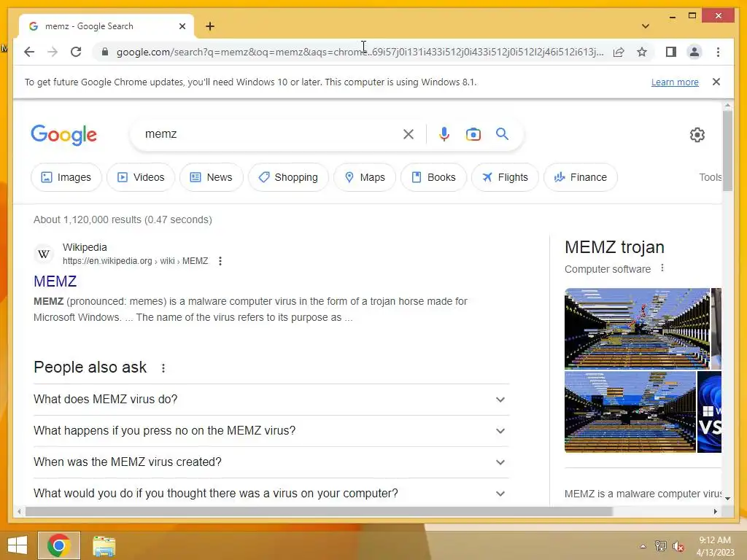747x560 pixels.
Task: Expand What does MEMZ virus do?
Action: click(271, 399)
